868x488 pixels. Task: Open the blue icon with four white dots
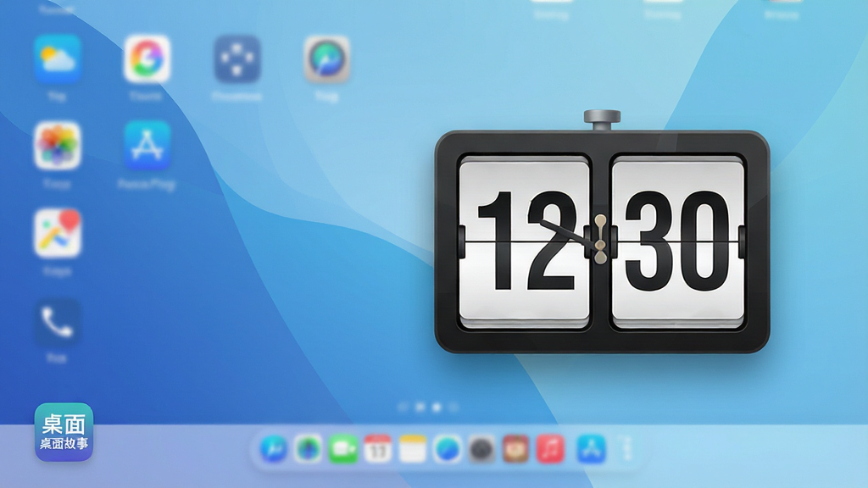coord(237,58)
